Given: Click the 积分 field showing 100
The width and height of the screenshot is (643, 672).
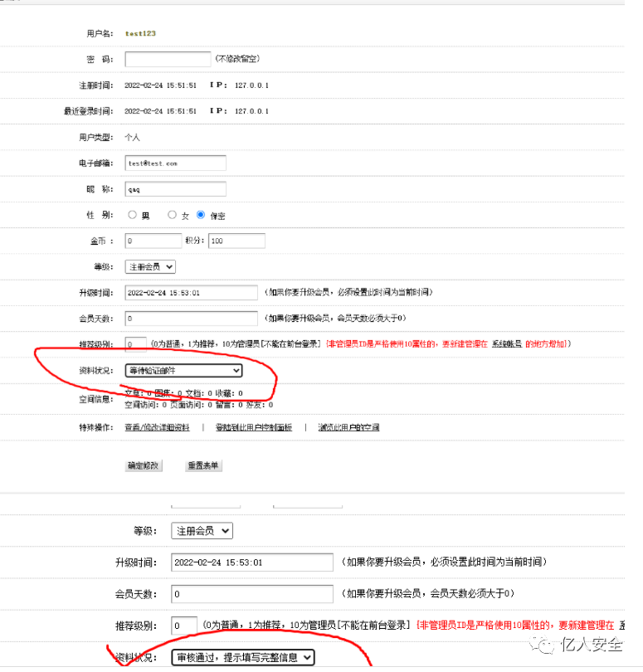Looking at the screenshot, I should tap(236, 241).
